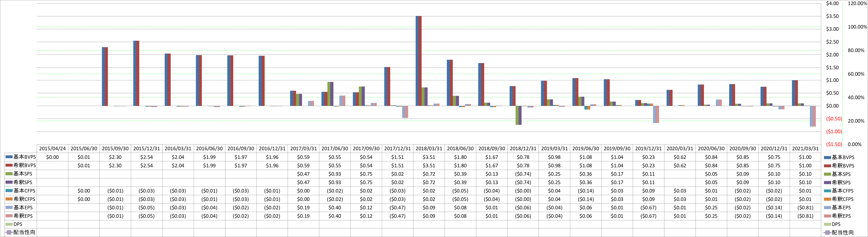Click the green negative SPS bar for 2018/12/31

click(517, 115)
